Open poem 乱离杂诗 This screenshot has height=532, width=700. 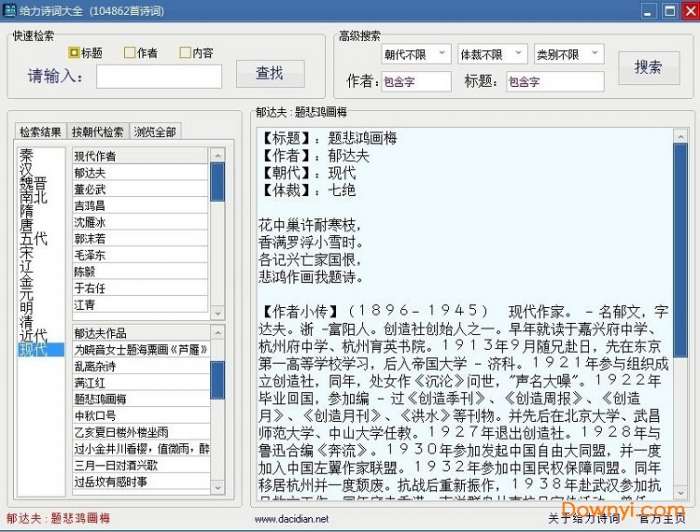141,366
